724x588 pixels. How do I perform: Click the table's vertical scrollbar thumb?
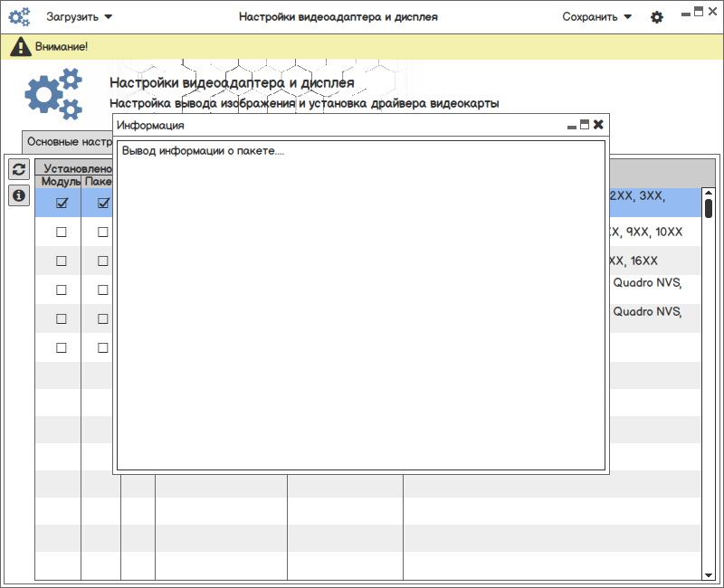point(709,208)
